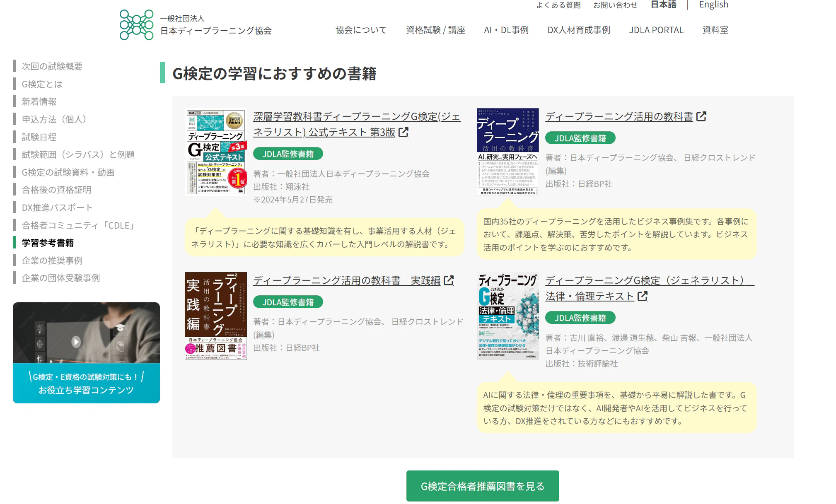This screenshot has height=504, width=836.
Task: Open the 資料室 menu
Action: coord(715,30)
